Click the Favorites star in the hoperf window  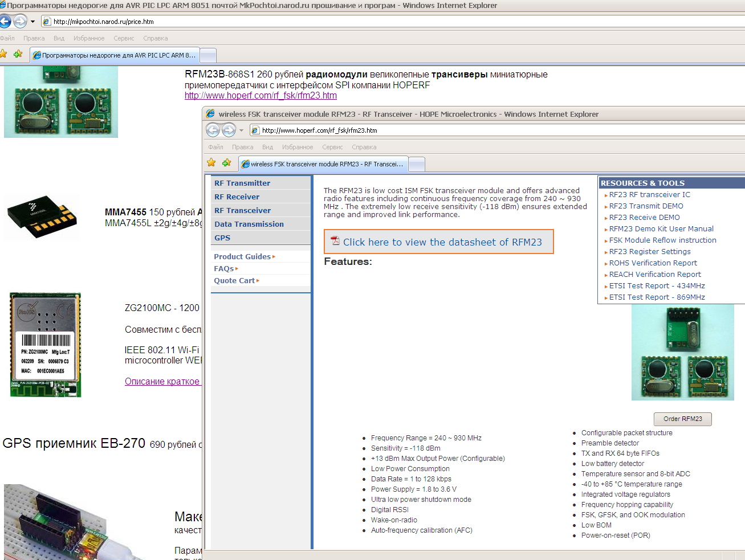pos(211,163)
